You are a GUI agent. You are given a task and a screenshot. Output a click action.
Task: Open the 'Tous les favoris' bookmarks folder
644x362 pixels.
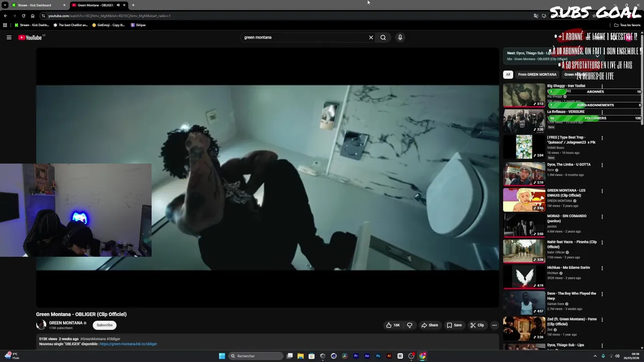pyautogui.click(x=627, y=25)
